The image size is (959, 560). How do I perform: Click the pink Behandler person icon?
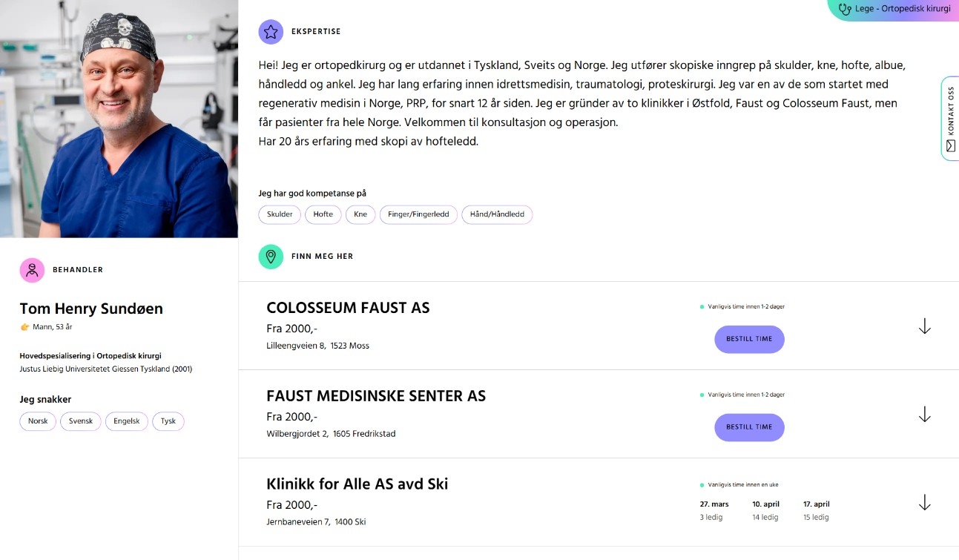32,270
